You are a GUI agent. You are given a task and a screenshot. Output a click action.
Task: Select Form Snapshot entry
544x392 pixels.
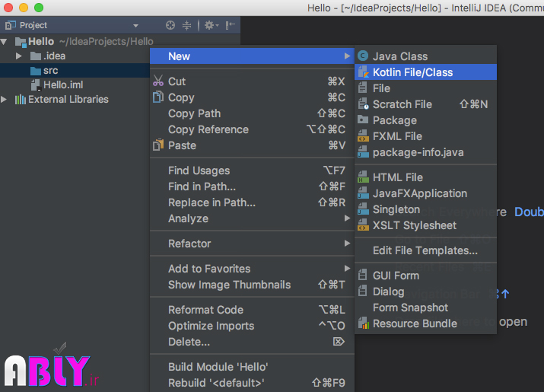(x=426, y=308)
